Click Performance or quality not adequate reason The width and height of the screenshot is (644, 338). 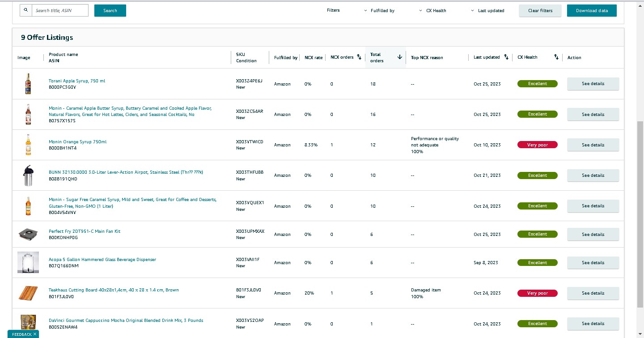[x=435, y=142]
